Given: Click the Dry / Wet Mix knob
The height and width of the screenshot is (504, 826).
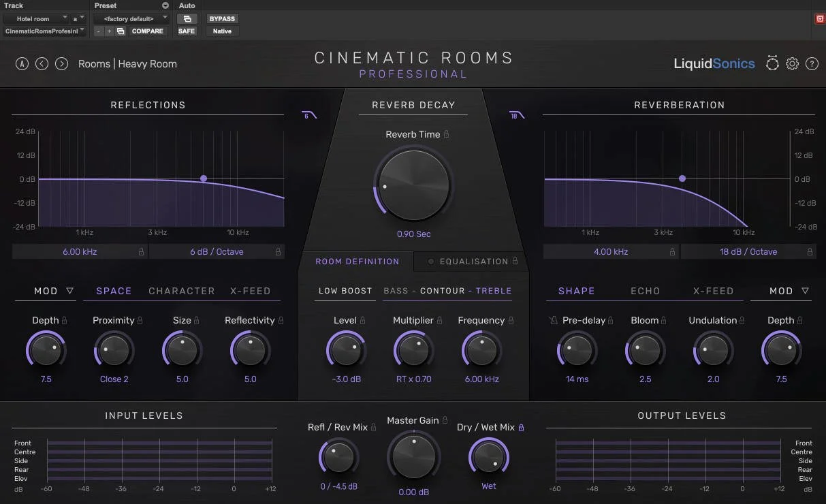Looking at the screenshot, I should 489,457.
